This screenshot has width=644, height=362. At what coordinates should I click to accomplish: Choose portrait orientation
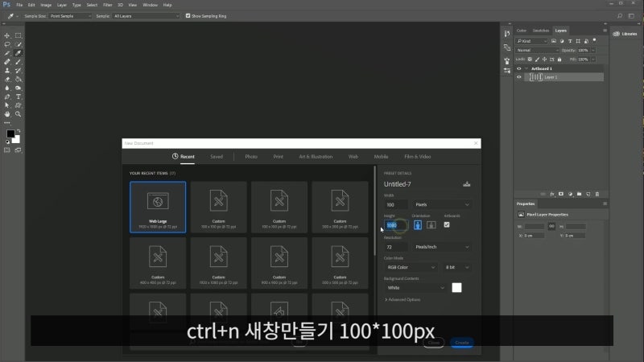click(418, 225)
